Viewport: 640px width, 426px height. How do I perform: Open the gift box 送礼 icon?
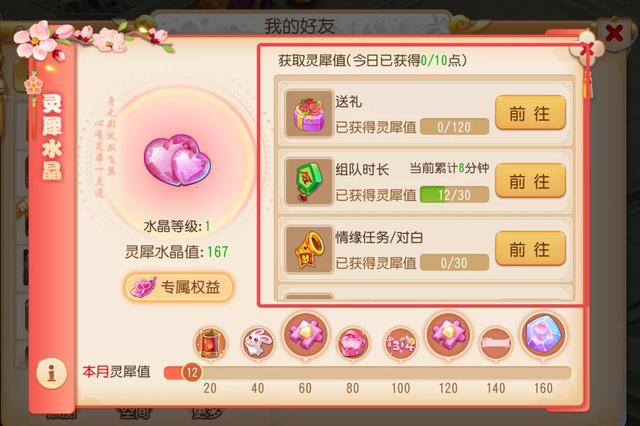pyautogui.click(x=309, y=113)
